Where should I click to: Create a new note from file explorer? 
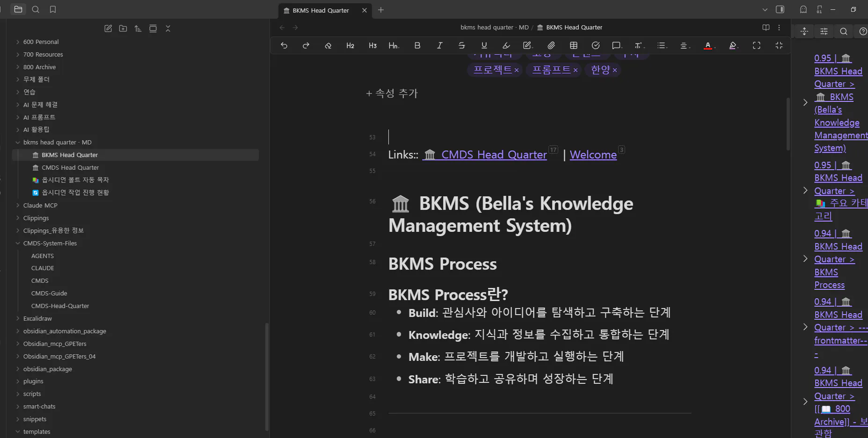108,29
